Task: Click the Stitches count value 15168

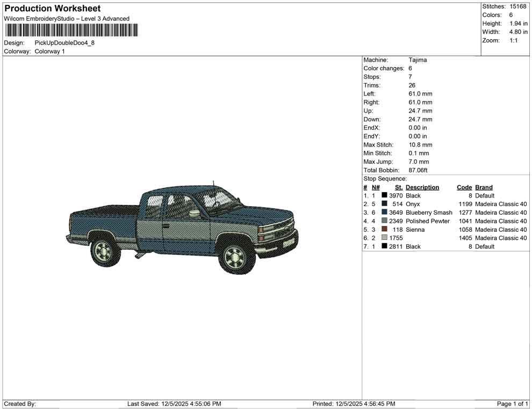Action: point(518,6)
